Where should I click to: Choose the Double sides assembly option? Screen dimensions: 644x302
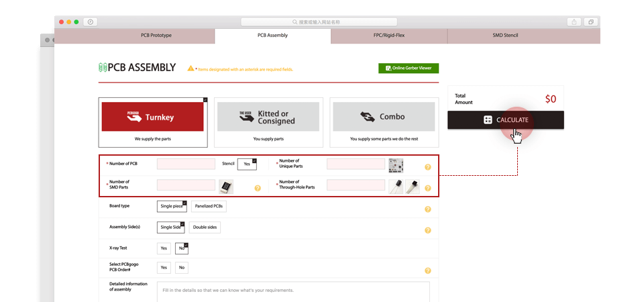(205, 228)
